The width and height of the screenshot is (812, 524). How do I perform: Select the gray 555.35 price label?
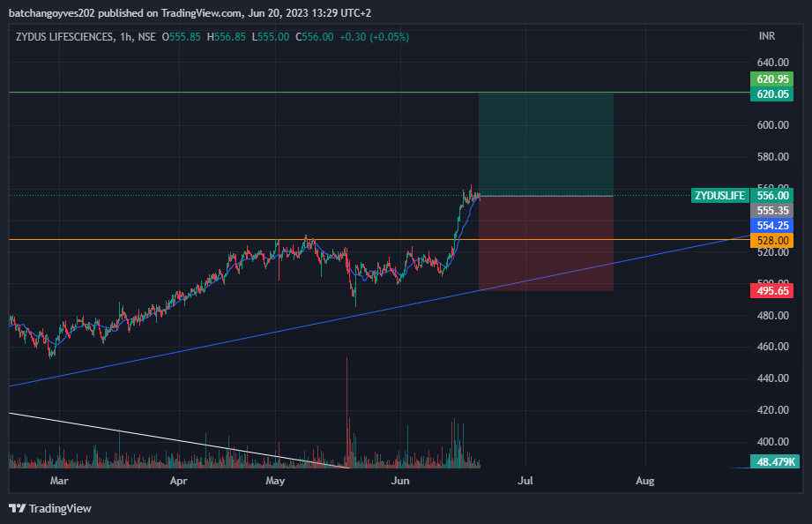(x=771, y=211)
